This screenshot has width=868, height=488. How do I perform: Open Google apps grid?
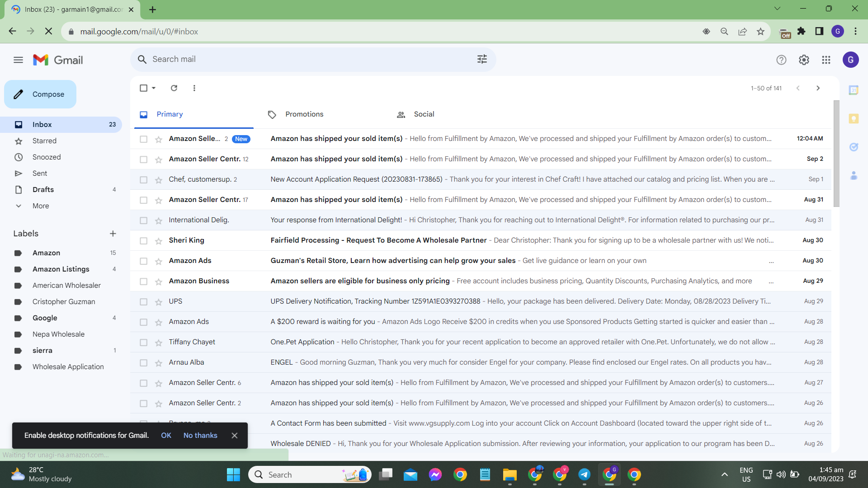pos(826,60)
